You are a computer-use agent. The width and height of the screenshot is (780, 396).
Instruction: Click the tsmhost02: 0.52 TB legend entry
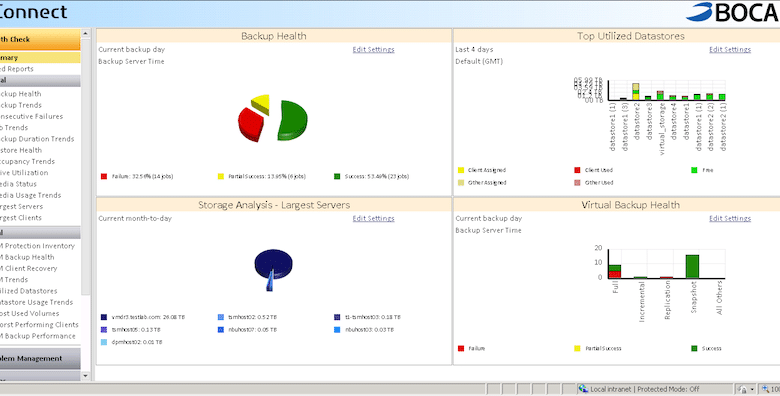click(247, 317)
